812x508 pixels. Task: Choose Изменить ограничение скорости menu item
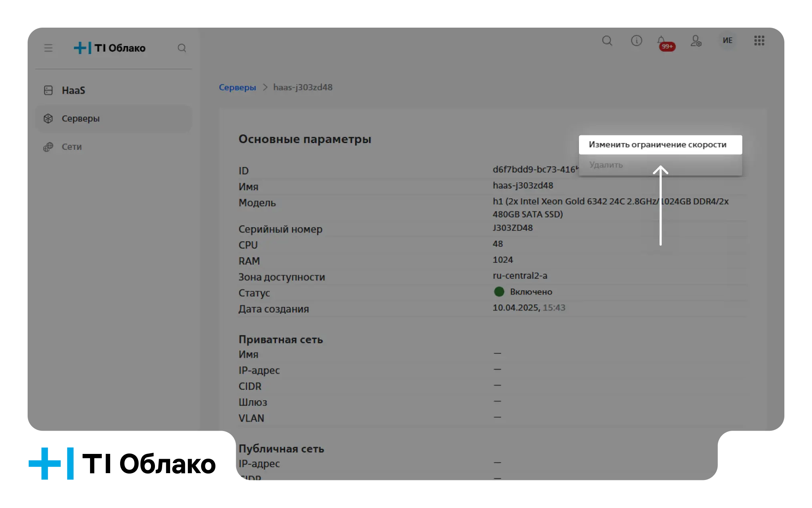[x=660, y=145]
